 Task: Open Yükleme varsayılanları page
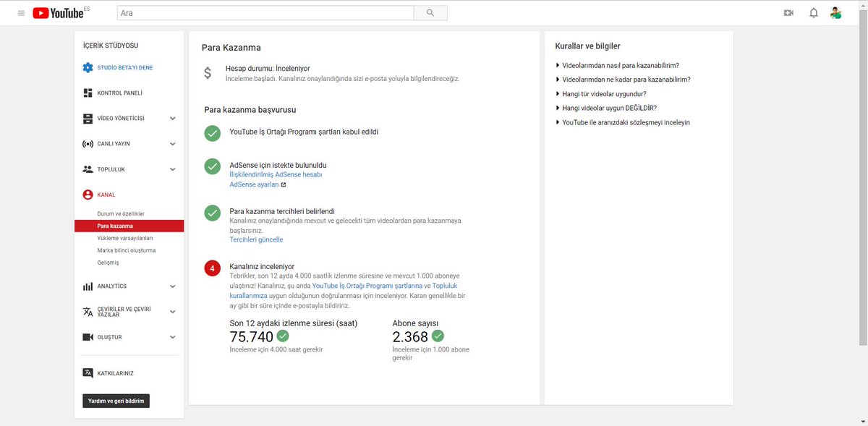click(x=125, y=238)
